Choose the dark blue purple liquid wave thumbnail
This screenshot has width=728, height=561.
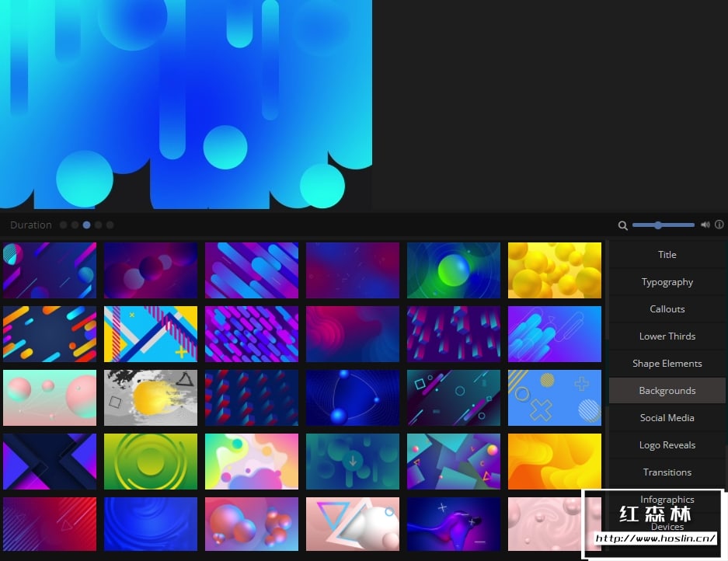(454, 524)
